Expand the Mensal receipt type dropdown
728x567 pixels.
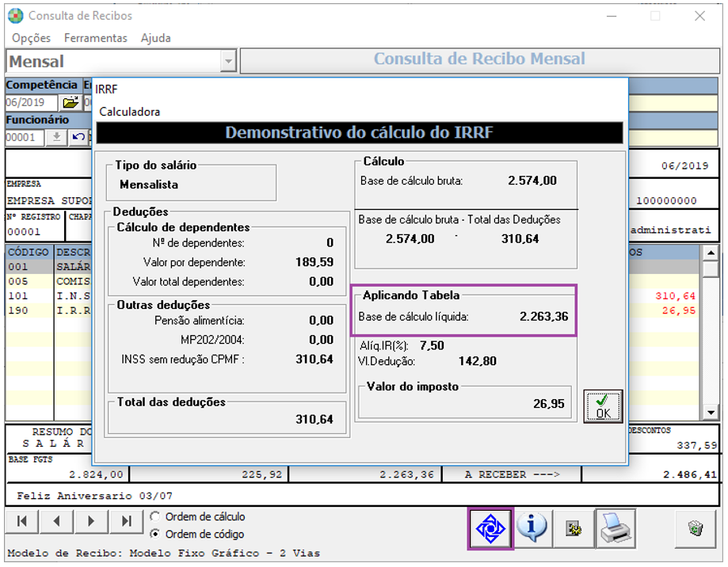pos(228,61)
